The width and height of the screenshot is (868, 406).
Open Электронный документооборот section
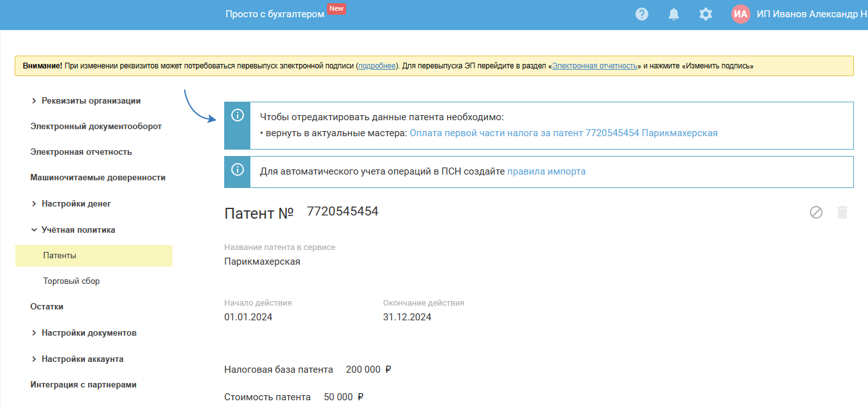tap(96, 127)
